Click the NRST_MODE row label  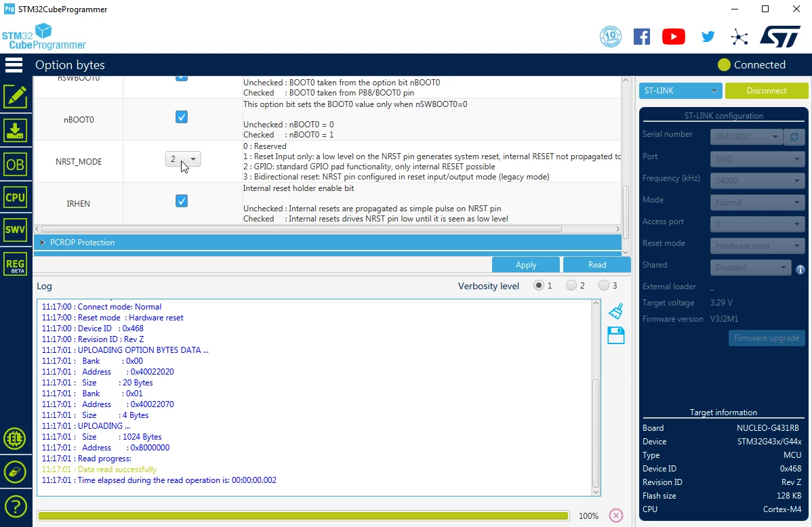pyautogui.click(x=79, y=161)
